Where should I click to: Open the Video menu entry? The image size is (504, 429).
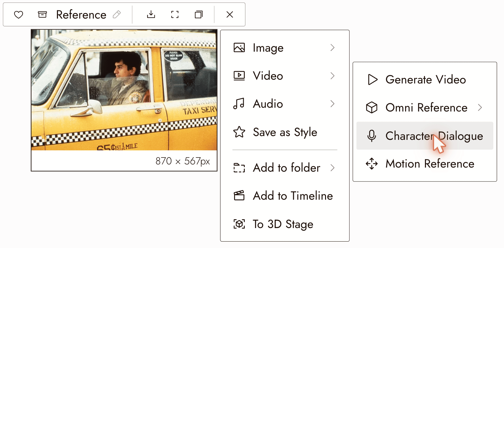click(285, 76)
